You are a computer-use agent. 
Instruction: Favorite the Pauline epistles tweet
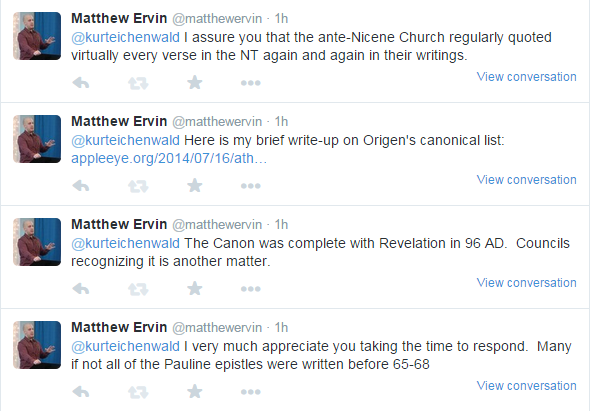point(195,391)
